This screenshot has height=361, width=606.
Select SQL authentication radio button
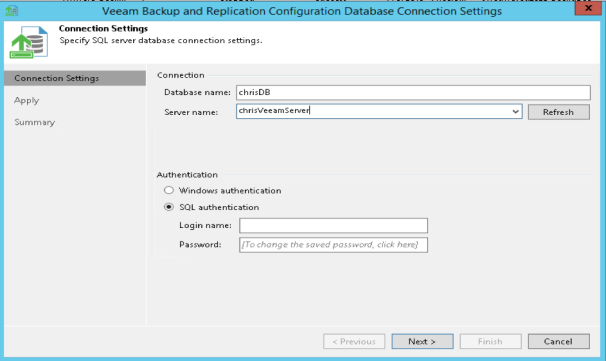(169, 207)
